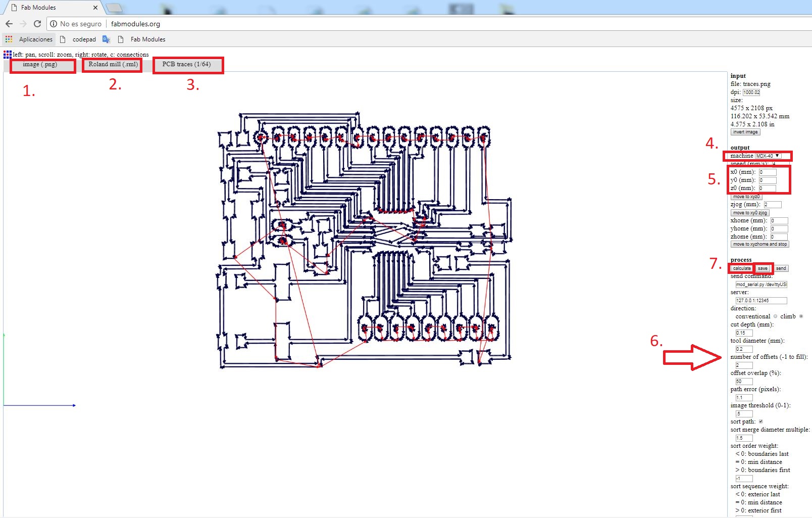
Task: Click the number of offsets field
Action: click(744, 365)
